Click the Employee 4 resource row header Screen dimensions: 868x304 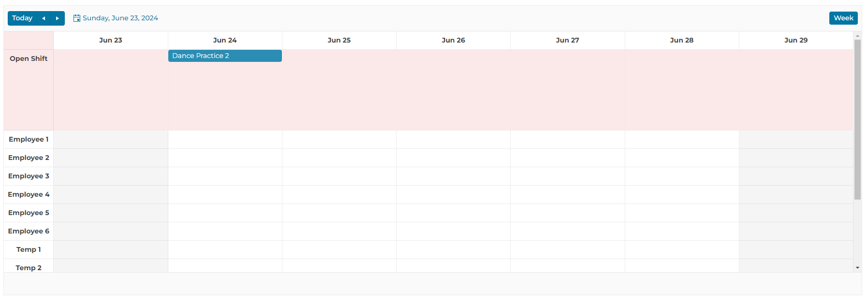pos(29,194)
